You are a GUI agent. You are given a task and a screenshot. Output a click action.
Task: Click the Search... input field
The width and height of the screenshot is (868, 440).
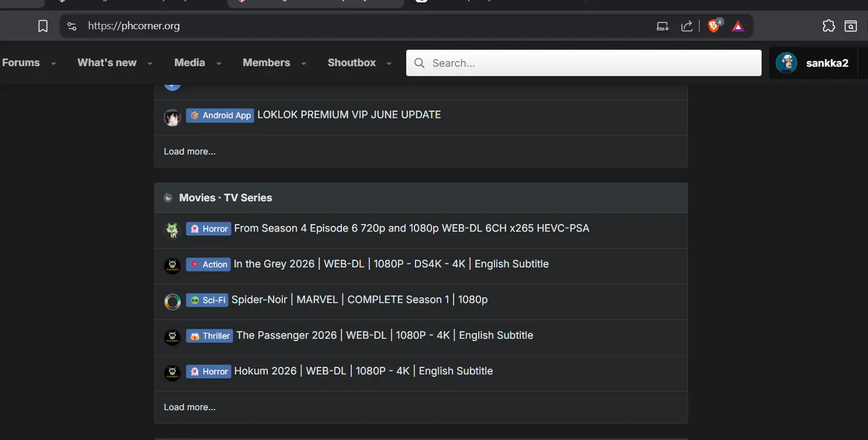[584, 63]
